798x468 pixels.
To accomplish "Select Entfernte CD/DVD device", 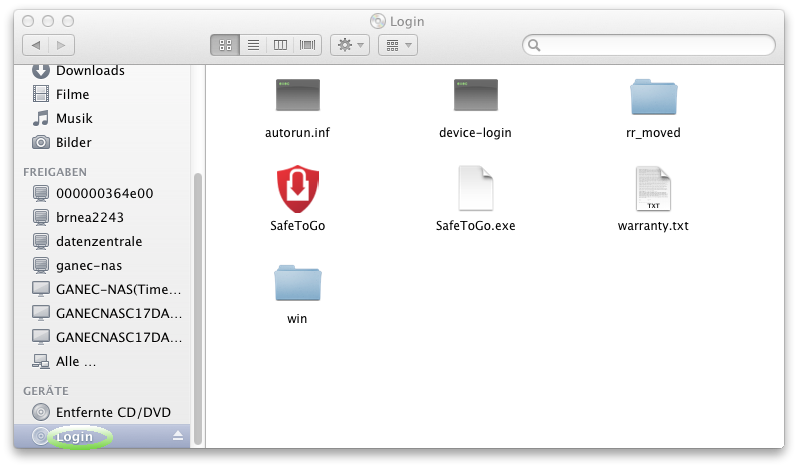I will pos(102,412).
